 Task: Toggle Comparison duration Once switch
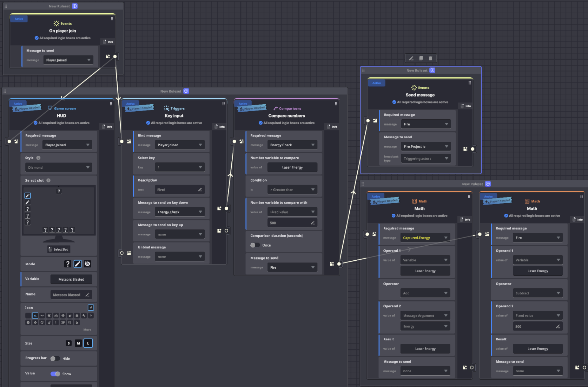[x=255, y=245]
